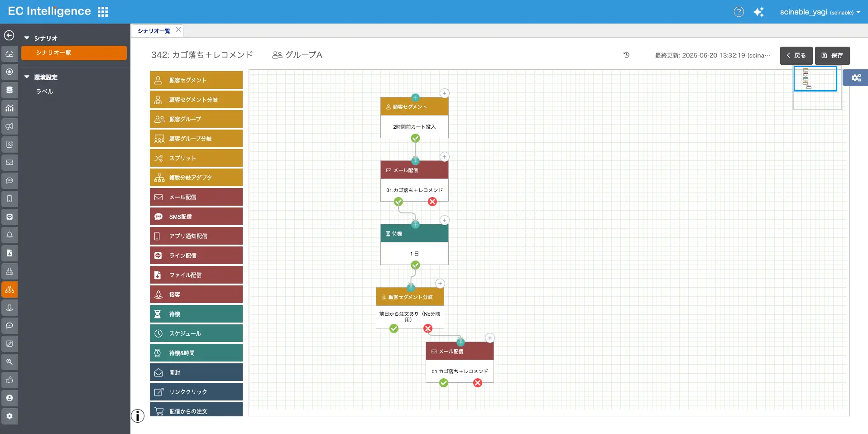Select the highlighted scenario icon in left sidebar
The height and width of the screenshot is (434, 868).
point(10,289)
